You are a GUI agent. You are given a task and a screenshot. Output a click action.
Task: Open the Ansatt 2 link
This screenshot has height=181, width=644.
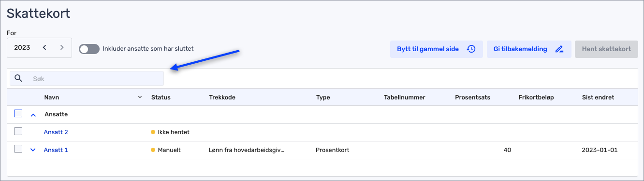pyautogui.click(x=56, y=132)
